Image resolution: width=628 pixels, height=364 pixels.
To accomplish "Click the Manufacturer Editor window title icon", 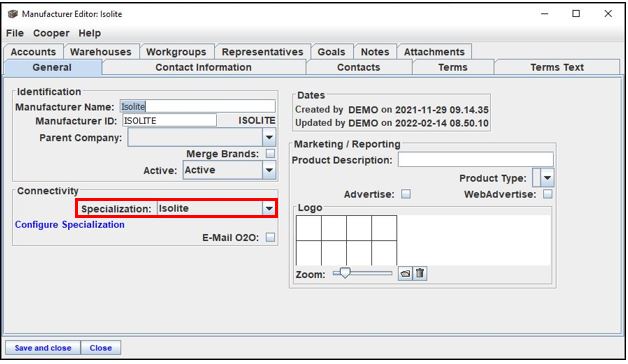I will [x=13, y=14].
